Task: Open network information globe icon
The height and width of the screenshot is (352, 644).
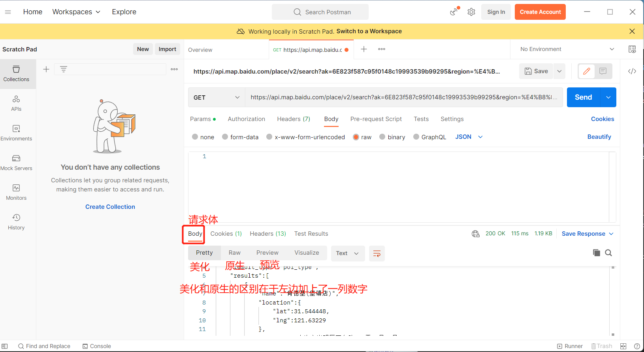Action: click(x=476, y=234)
